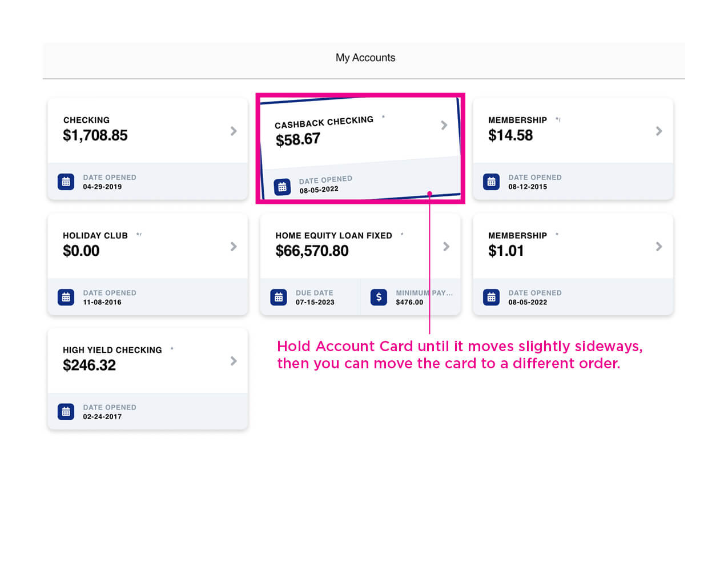Viewport: 728px width, 571px height.
Task: Click the $1,708.85 Checking balance
Action: pos(95,135)
